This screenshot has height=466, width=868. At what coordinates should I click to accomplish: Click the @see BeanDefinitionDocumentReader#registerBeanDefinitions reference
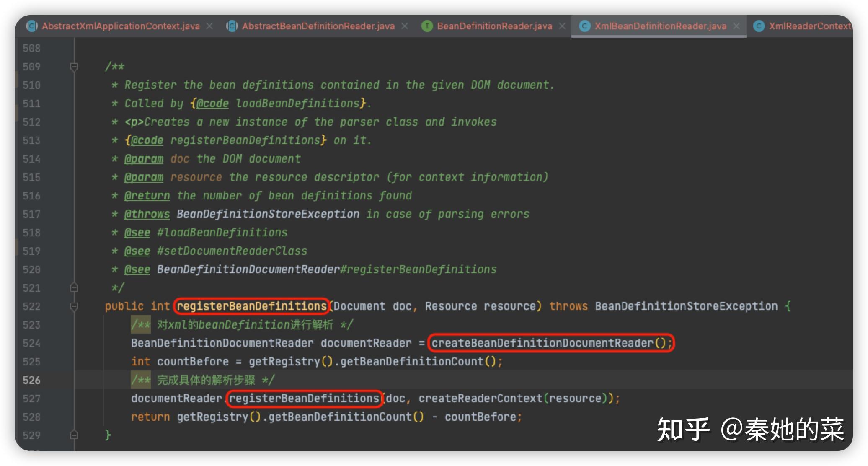click(327, 269)
